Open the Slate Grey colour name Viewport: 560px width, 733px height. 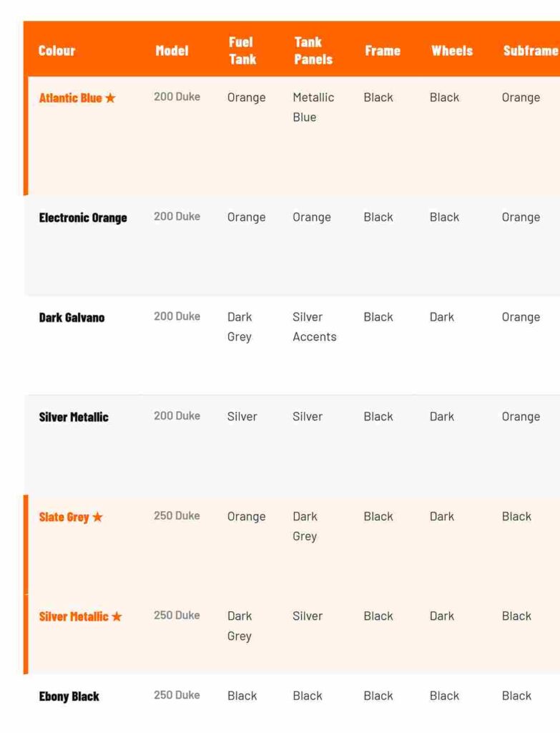pyautogui.click(x=64, y=517)
